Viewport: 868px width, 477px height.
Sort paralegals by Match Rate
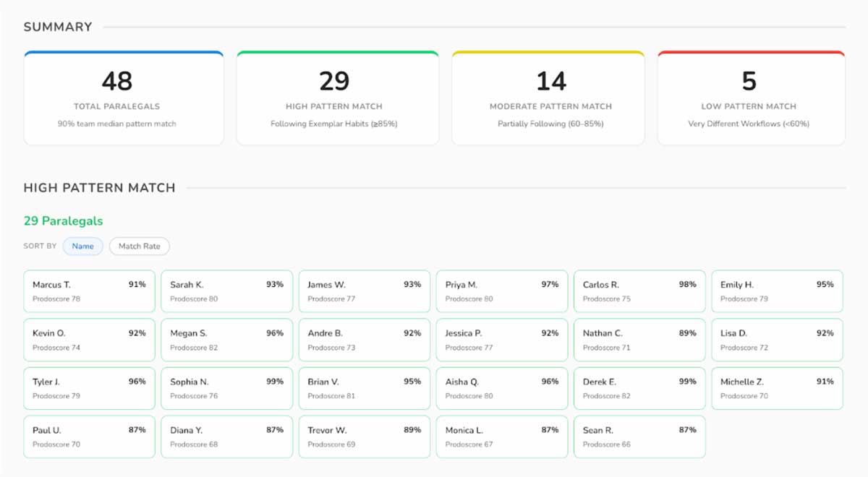pyautogui.click(x=139, y=246)
